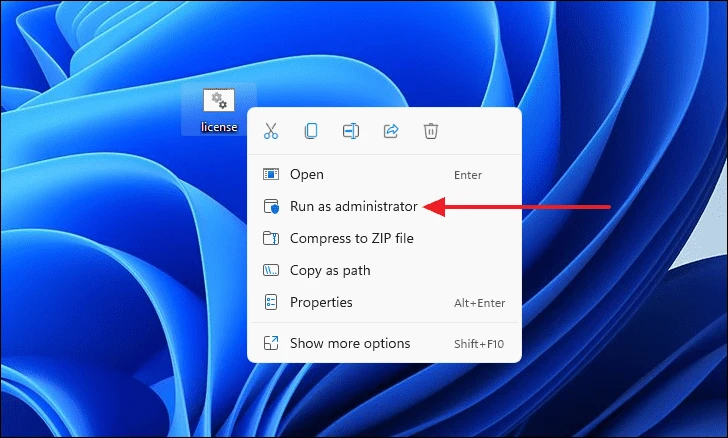Viewport: 728px width, 438px height.
Task: Click the shield icon beside Run as administrator
Action: (270, 207)
